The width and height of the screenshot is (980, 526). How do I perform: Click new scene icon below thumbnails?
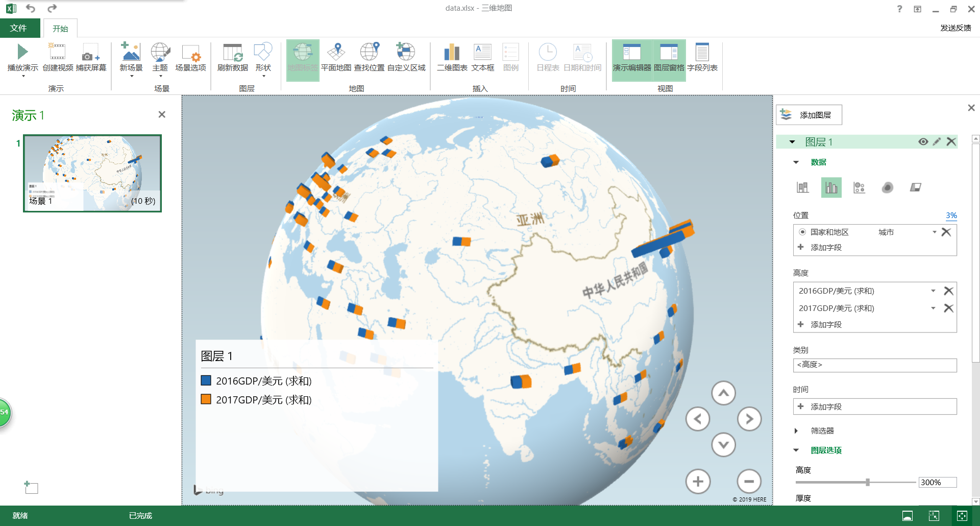point(31,487)
